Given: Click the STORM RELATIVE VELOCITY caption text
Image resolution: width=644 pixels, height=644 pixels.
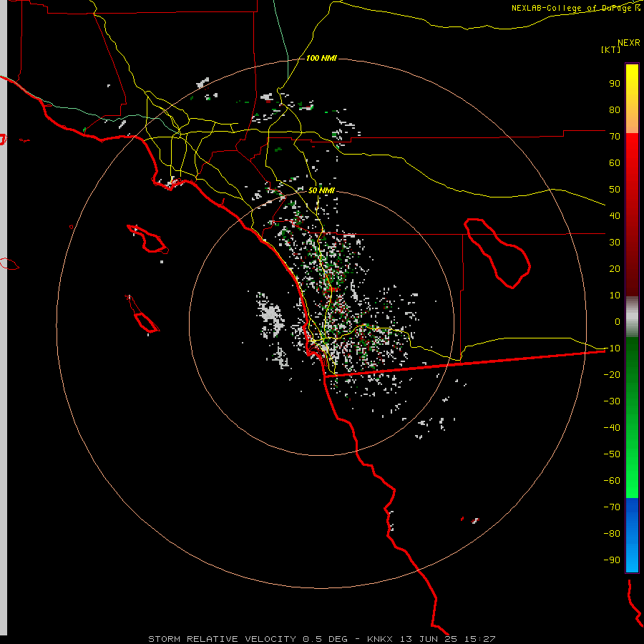Looking at the screenshot, I should click(222, 639).
